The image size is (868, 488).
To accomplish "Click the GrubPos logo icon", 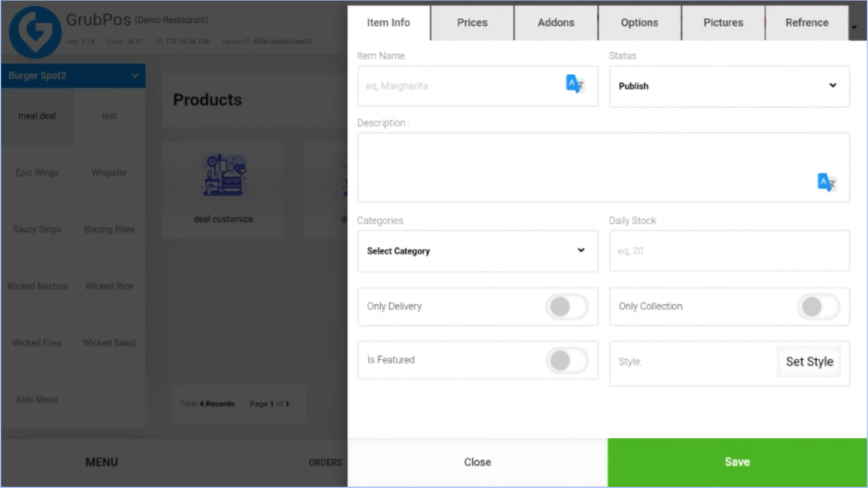I will pos(35,32).
